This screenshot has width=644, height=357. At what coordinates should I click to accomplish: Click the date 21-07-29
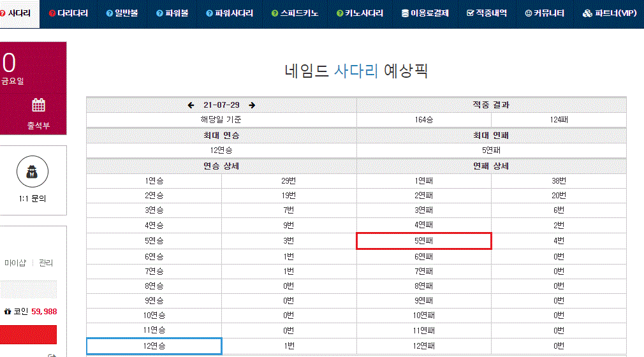click(x=221, y=105)
